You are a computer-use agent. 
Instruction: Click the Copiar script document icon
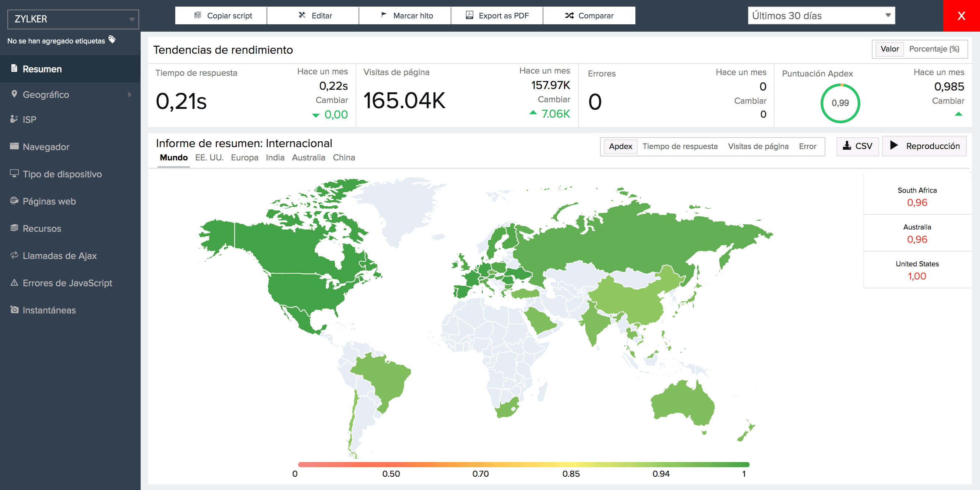click(x=197, y=15)
